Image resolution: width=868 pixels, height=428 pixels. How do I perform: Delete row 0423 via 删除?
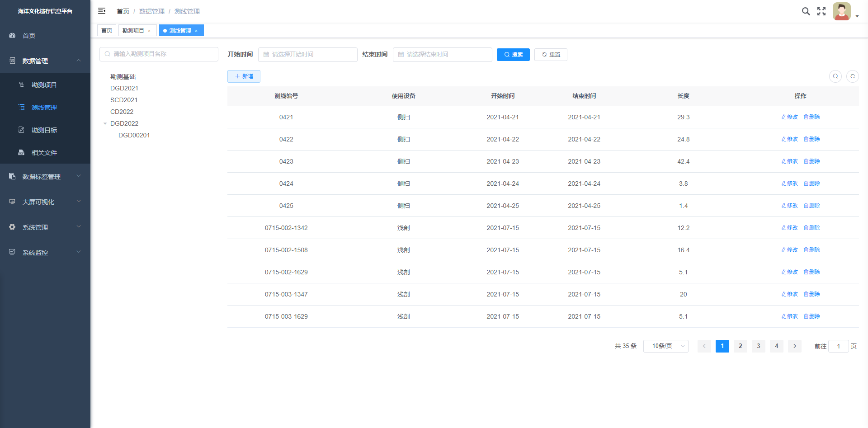click(812, 161)
